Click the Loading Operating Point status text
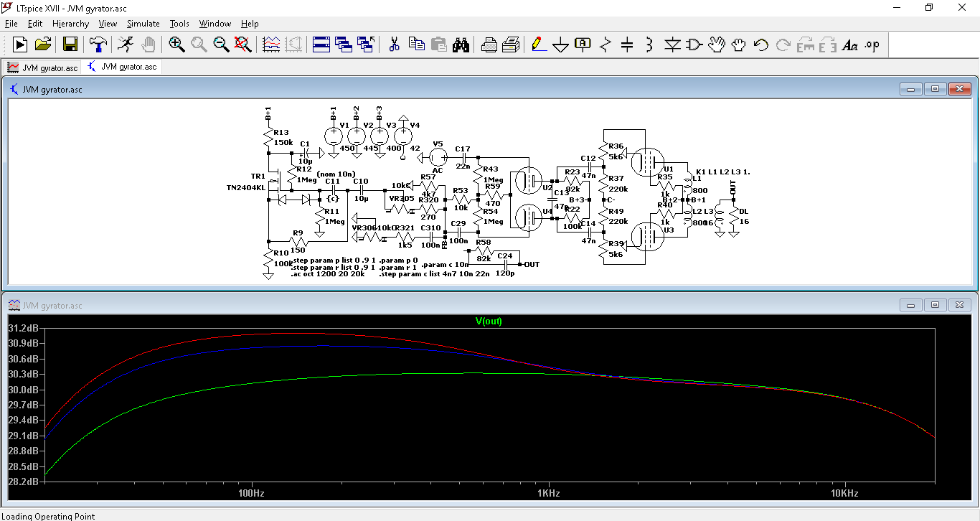The height and width of the screenshot is (521, 980). click(48, 516)
